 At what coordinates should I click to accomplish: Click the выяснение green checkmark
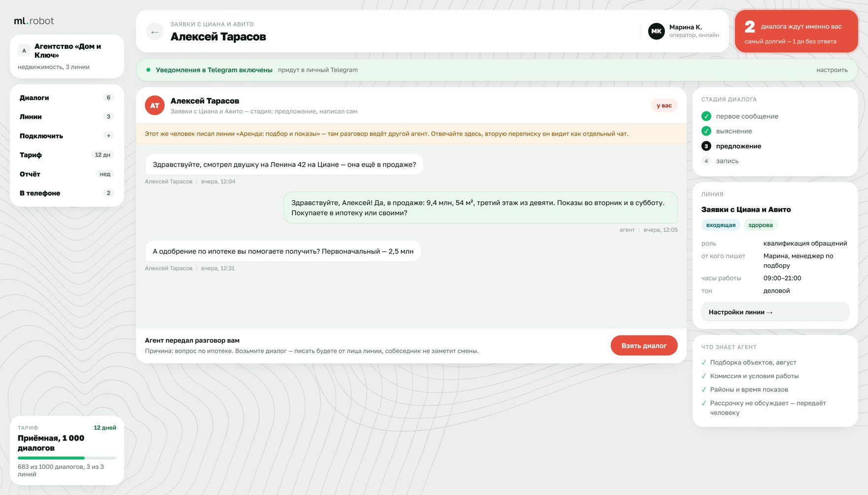pyautogui.click(x=706, y=131)
